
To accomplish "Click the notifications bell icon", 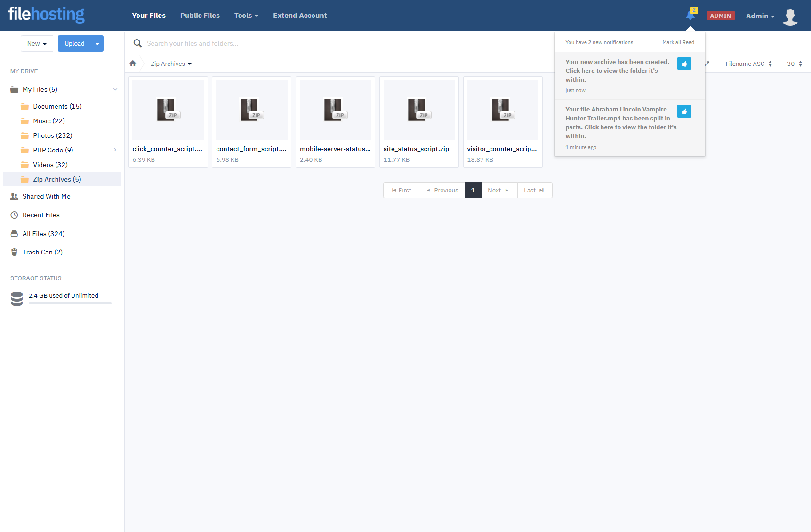I will pyautogui.click(x=690, y=16).
